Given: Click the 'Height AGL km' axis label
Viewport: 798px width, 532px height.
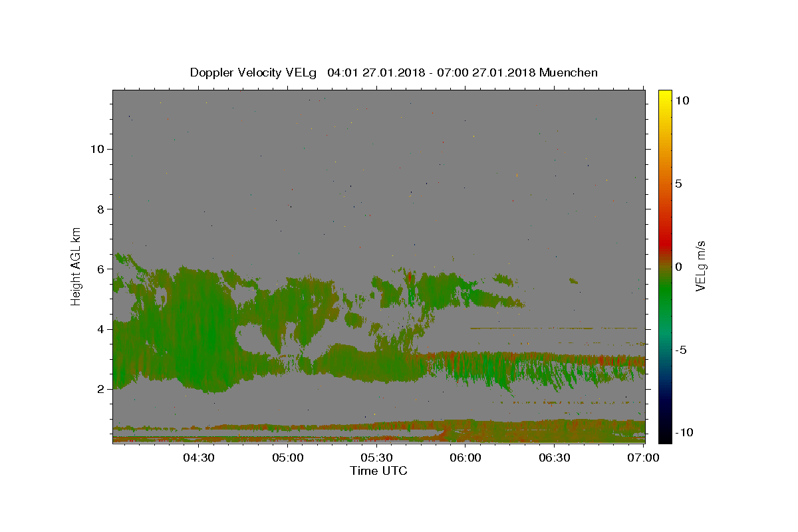Looking at the screenshot, I should coord(76,266).
